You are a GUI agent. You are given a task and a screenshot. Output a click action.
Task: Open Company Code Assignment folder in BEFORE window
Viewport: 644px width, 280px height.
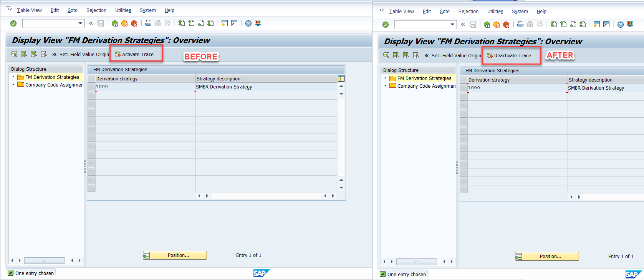(54, 85)
